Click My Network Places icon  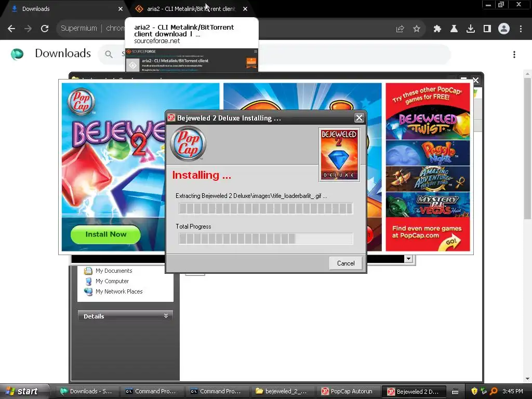[x=88, y=292]
